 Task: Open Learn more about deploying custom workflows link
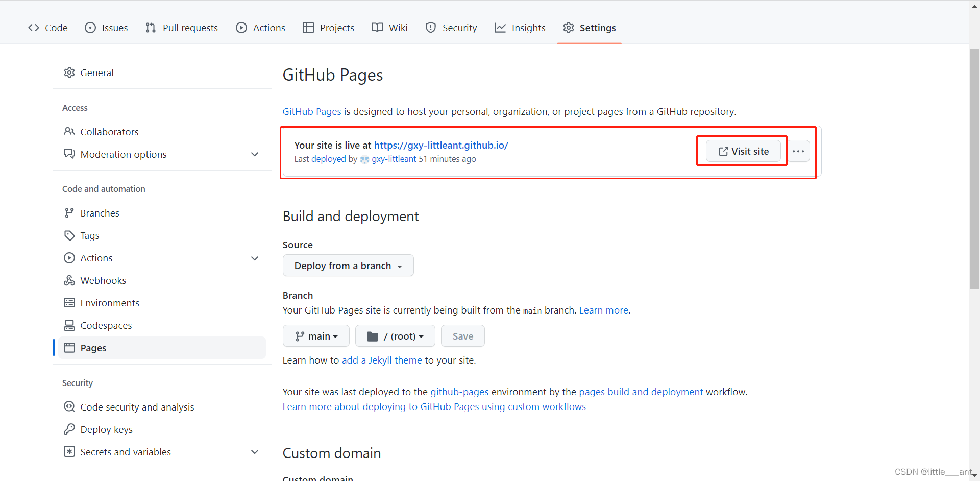(434, 406)
